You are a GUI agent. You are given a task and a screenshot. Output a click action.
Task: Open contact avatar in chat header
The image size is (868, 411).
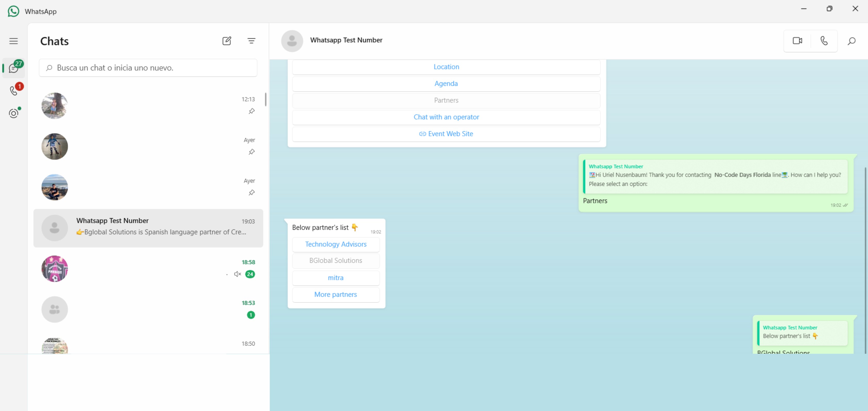pos(292,41)
